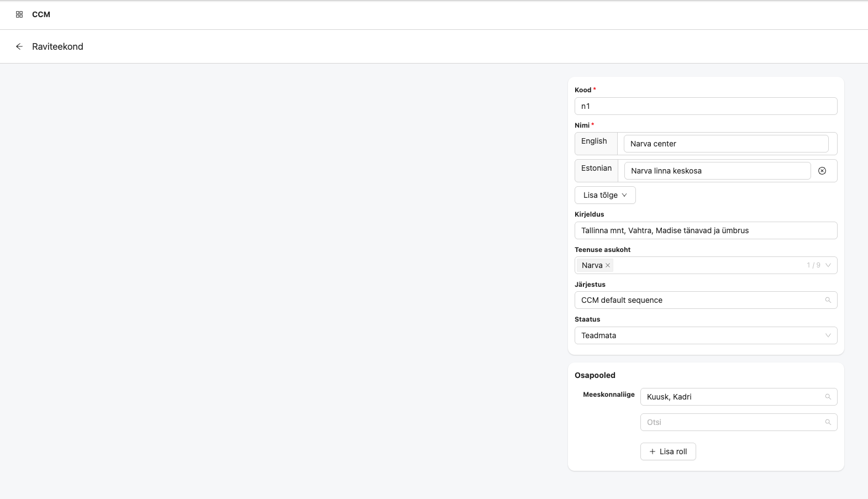
Task: Remove the Estonian translation with the circled X
Action: point(822,171)
